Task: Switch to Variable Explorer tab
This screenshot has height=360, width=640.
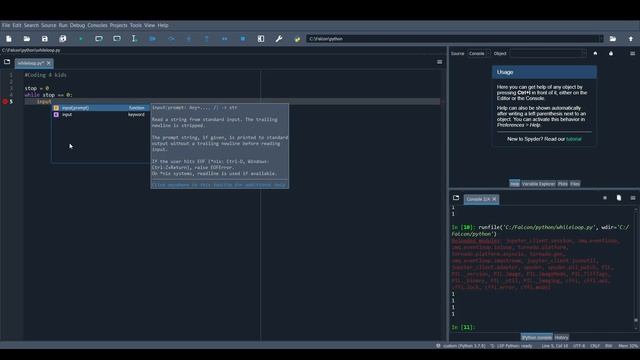Action: [x=538, y=184]
